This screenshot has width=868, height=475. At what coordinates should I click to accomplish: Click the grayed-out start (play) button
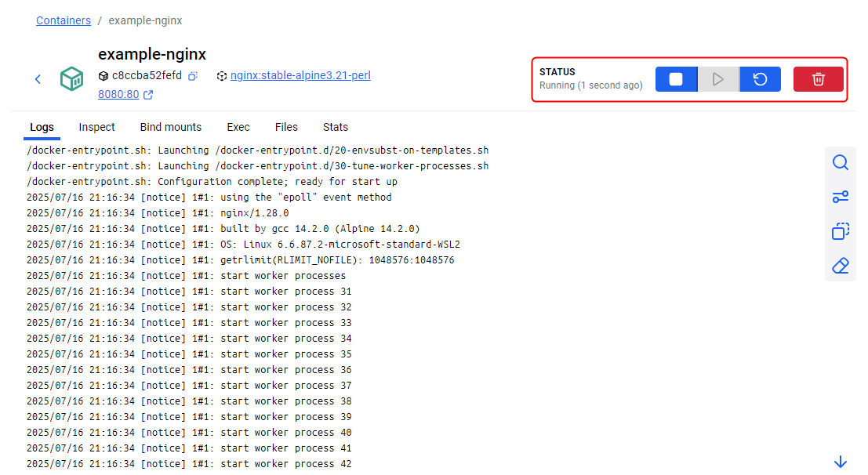click(x=718, y=79)
